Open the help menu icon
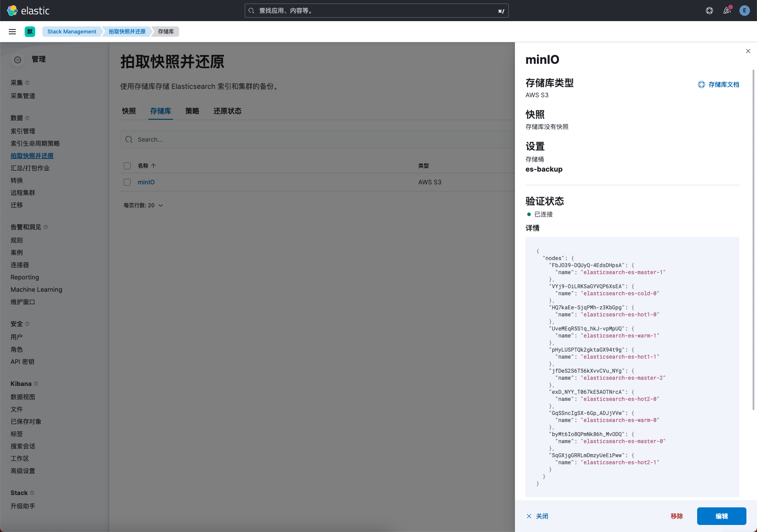The width and height of the screenshot is (757, 532). 709,11
